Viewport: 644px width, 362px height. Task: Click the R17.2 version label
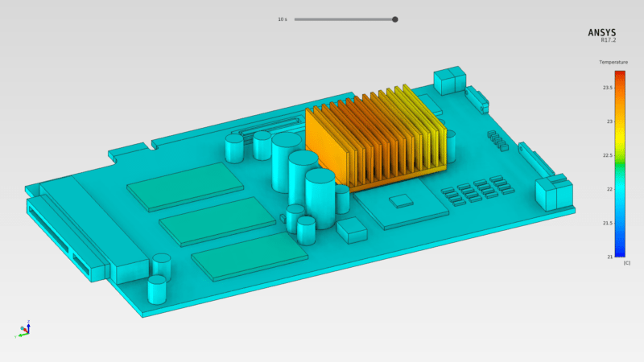coord(609,42)
